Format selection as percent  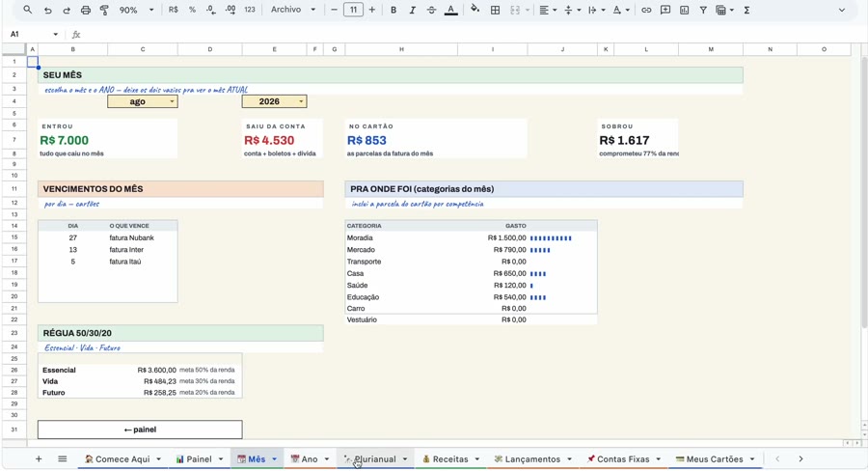pos(192,10)
